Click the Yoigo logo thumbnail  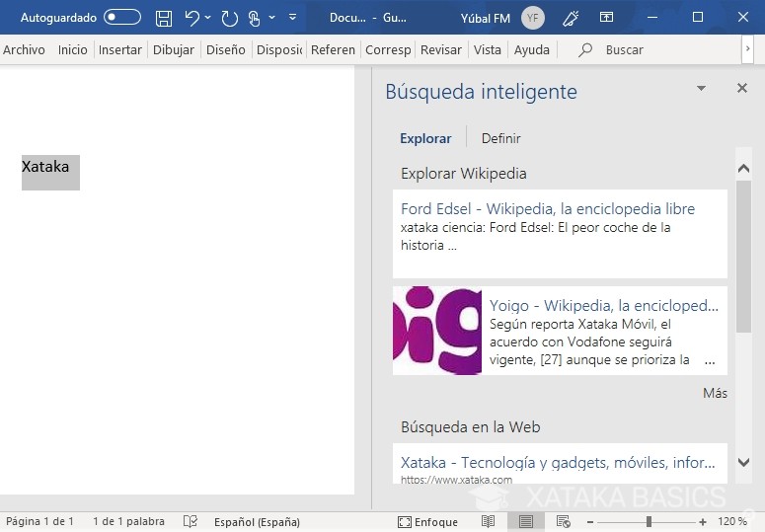(x=437, y=331)
